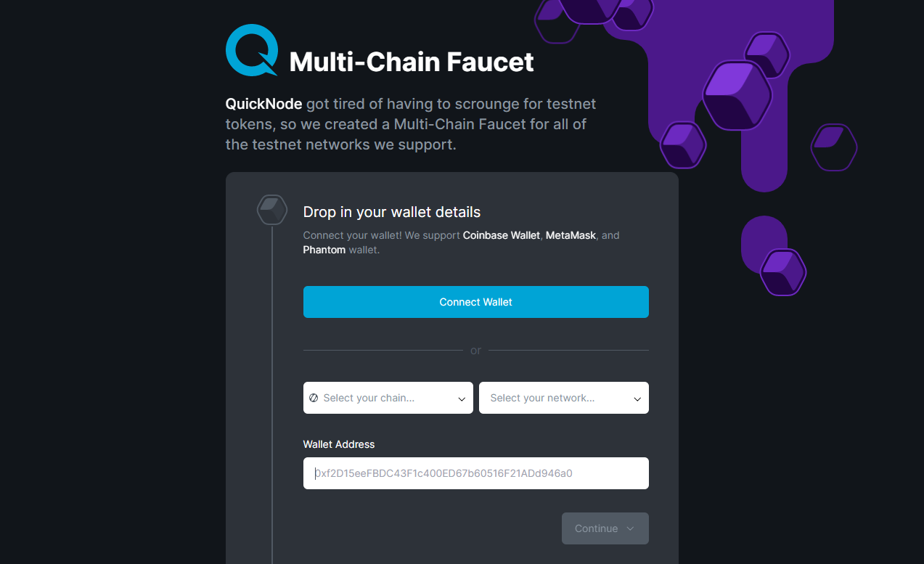Click the MetaMask text
The height and width of the screenshot is (564, 924).
571,235
